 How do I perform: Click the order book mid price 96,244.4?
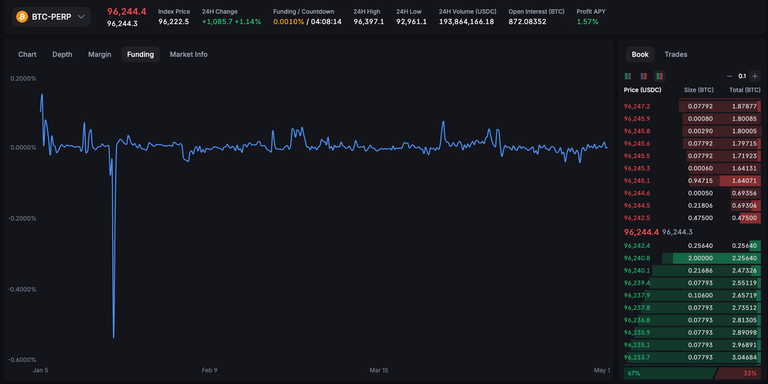click(641, 232)
